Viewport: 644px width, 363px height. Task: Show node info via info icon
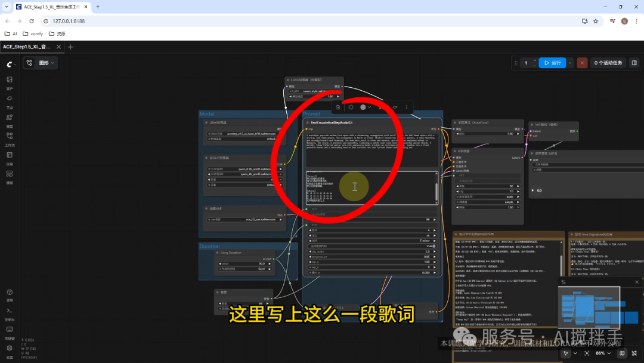point(351,107)
